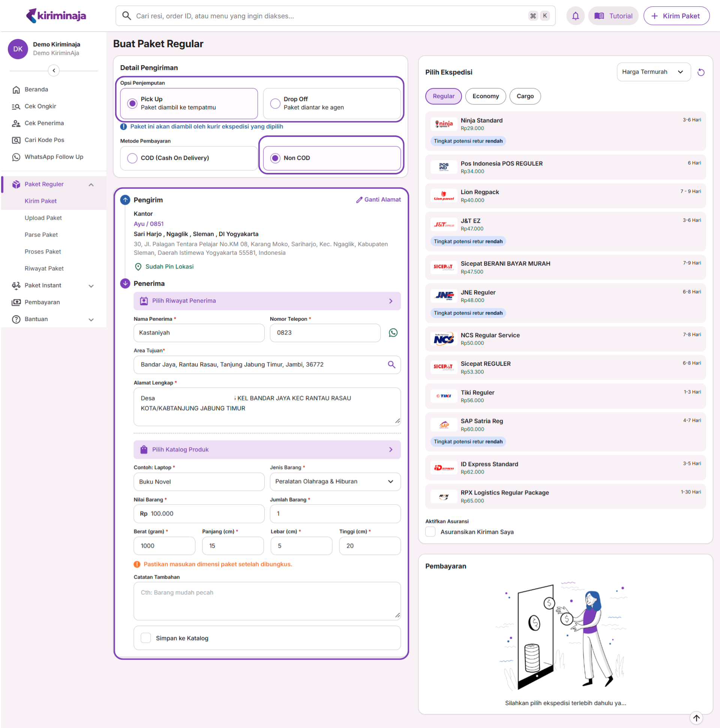
Task: Click the refresh ekspedisi icon
Action: coord(700,72)
